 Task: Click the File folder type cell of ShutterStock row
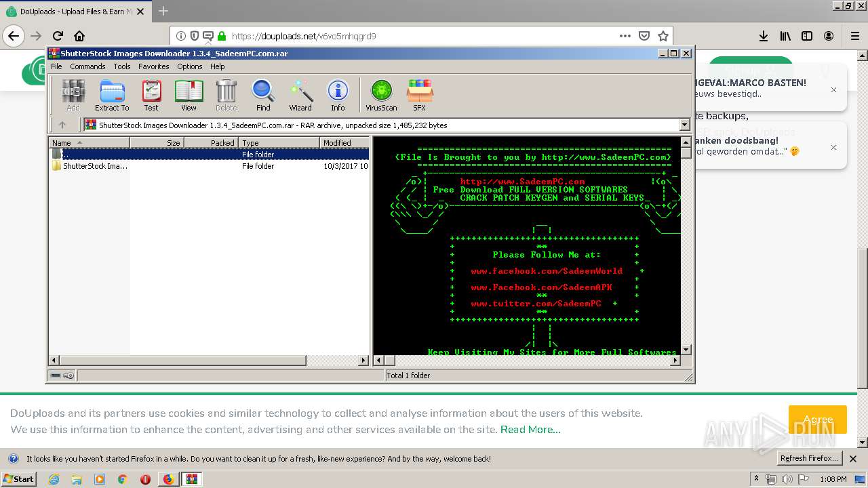258,166
